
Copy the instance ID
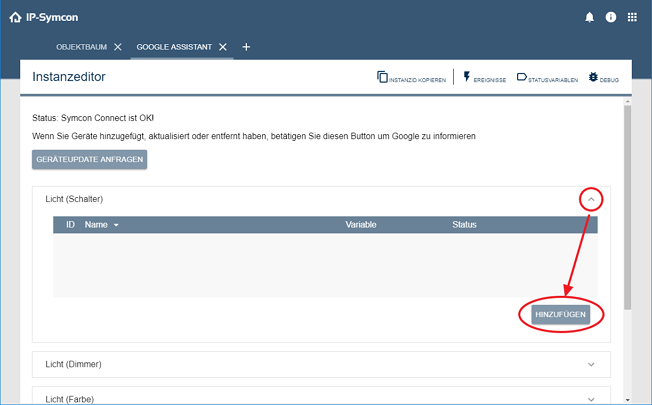pyautogui.click(x=411, y=77)
